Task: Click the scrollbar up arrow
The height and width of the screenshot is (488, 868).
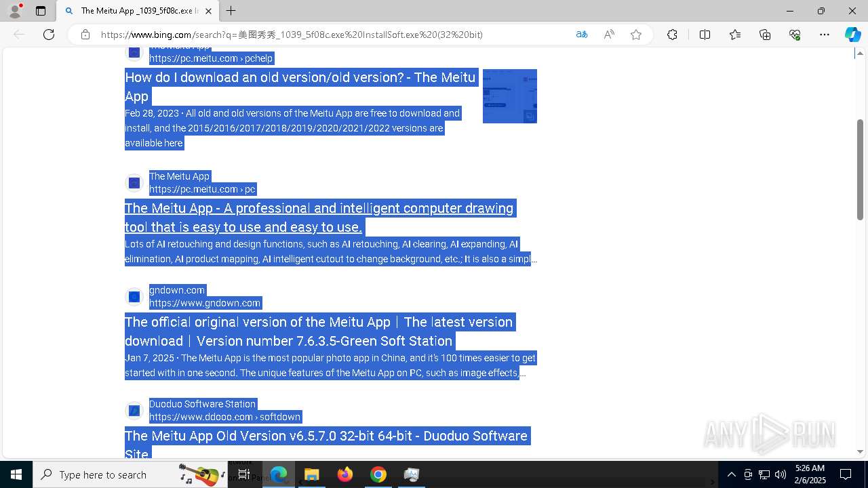Action: pyautogui.click(x=860, y=53)
